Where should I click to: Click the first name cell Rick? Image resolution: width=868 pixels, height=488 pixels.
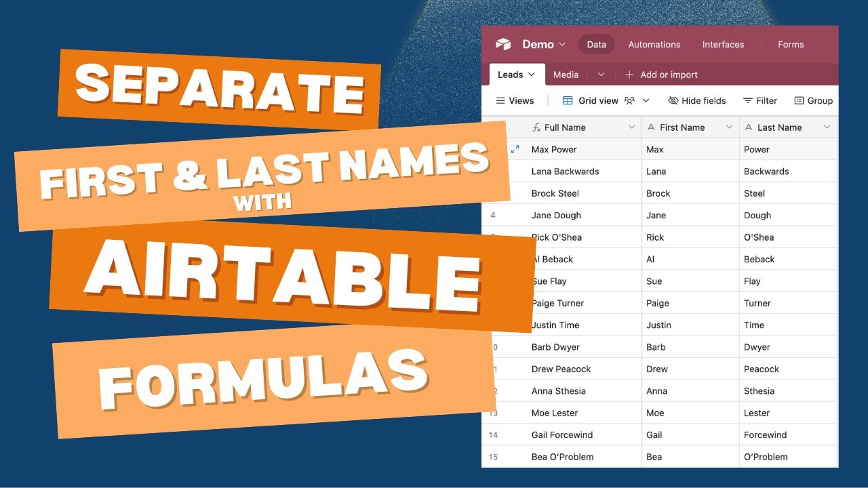[690, 237]
